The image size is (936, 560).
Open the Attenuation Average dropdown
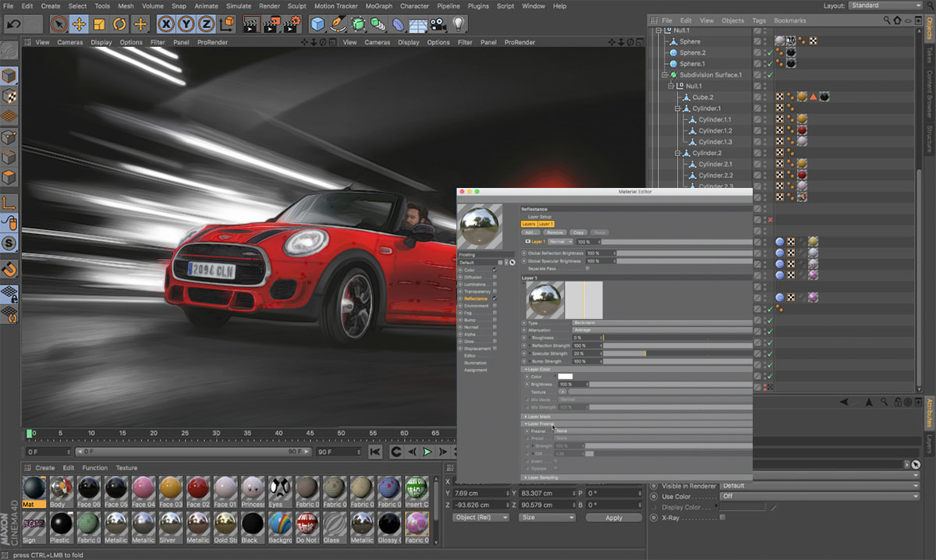661,330
